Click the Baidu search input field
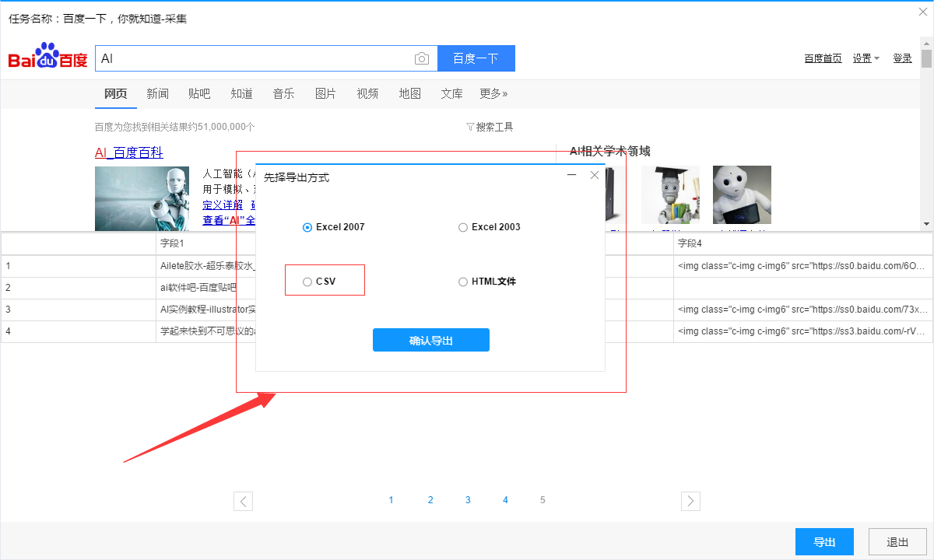Screen dimensions: 934x560 253,59
